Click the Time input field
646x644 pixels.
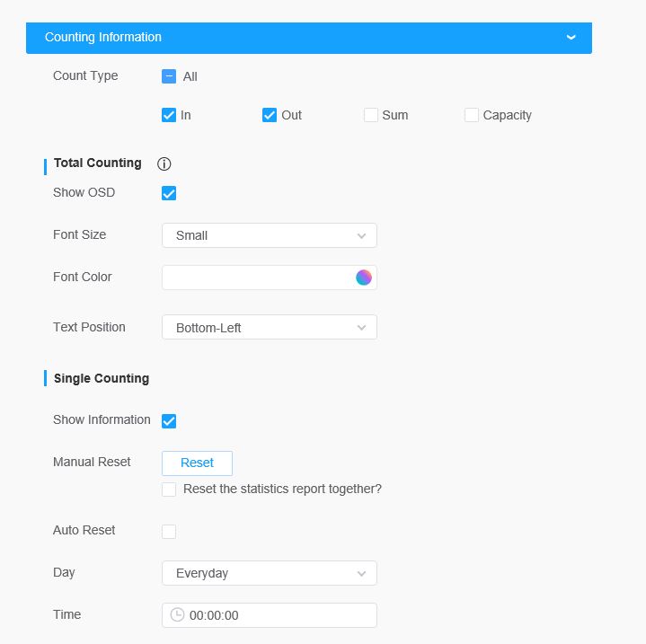[x=279, y=615]
